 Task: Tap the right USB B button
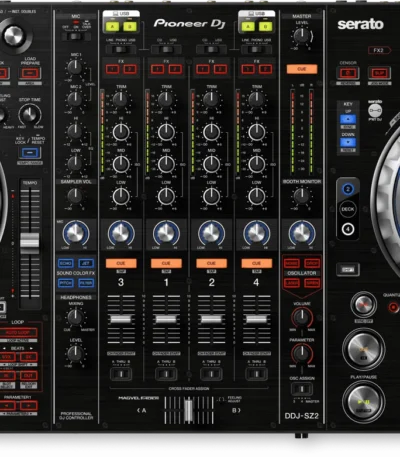265,27
